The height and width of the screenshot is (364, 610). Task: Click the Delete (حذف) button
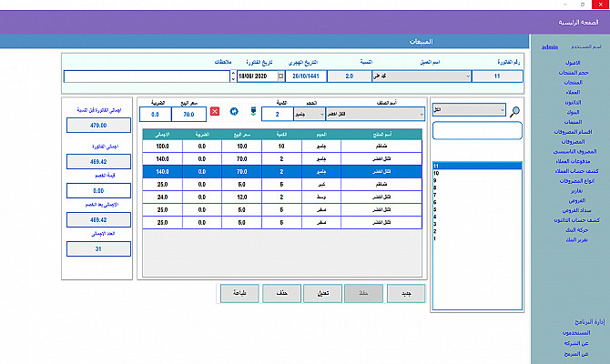click(281, 293)
